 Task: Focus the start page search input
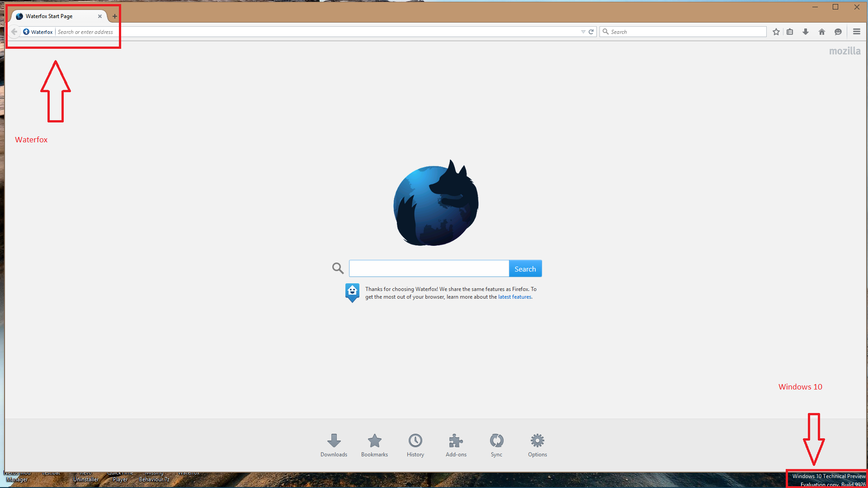tap(429, 269)
